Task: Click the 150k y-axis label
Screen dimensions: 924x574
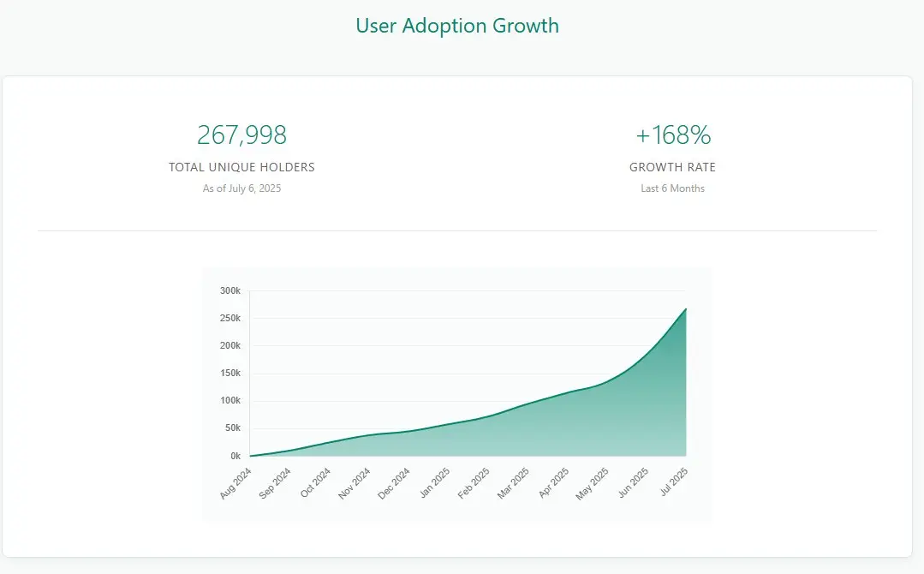Action: (x=230, y=373)
